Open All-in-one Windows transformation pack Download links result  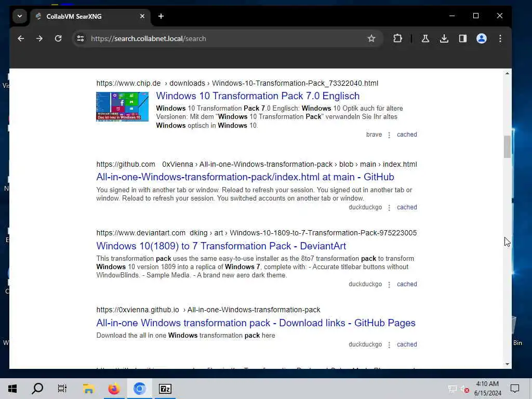(256, 323)
